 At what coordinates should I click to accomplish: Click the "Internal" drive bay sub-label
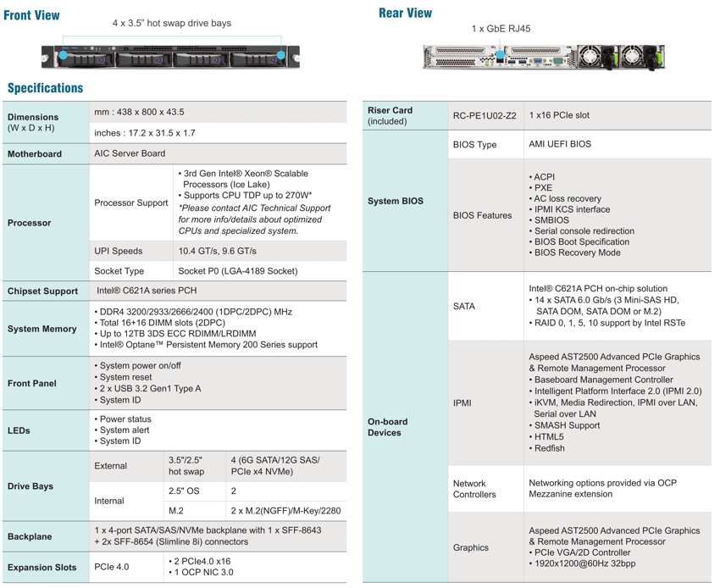point(108,501)
